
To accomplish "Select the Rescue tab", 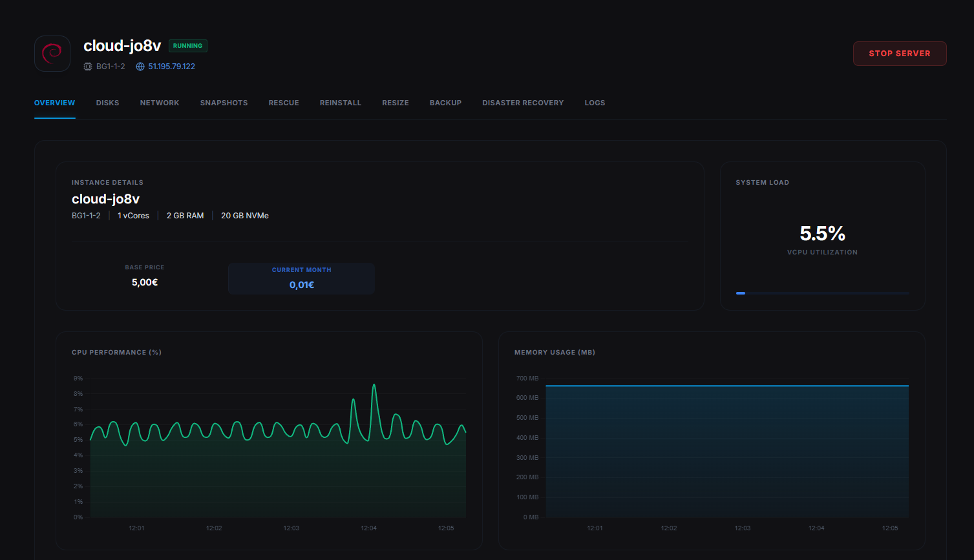I will (284, 103).
